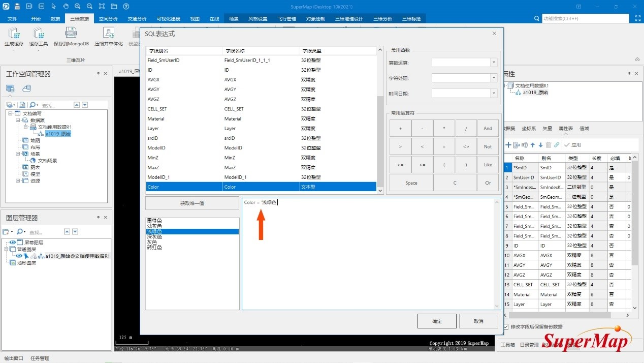
Task: Click the Like operator button
Action: point(488,165)
